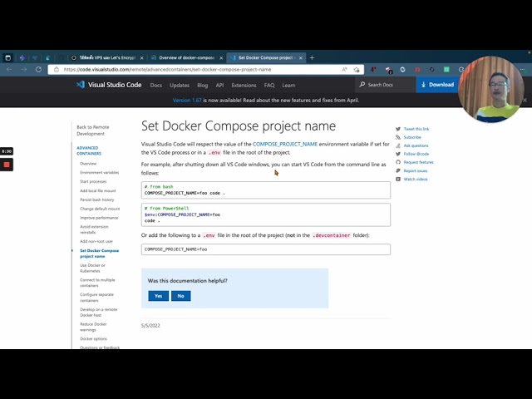Open Start processes in sidebar

coord(93,181)
